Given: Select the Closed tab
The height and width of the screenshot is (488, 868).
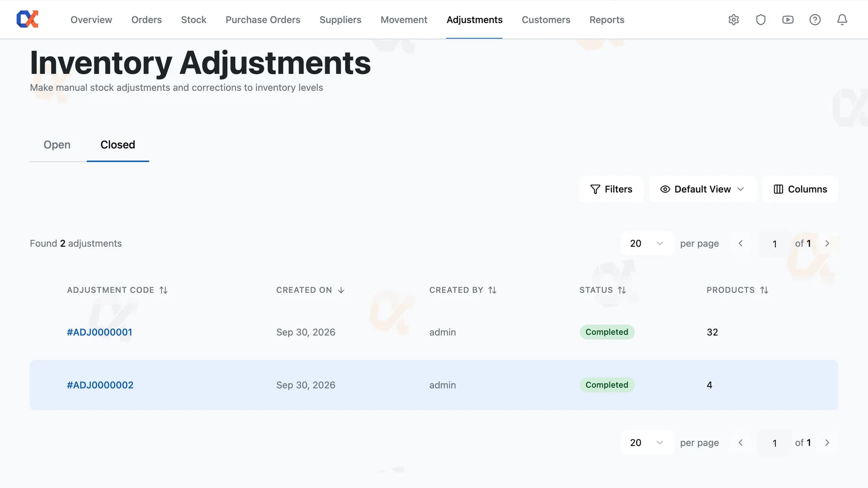Looking at the screenshot, I should coord(118,144).
